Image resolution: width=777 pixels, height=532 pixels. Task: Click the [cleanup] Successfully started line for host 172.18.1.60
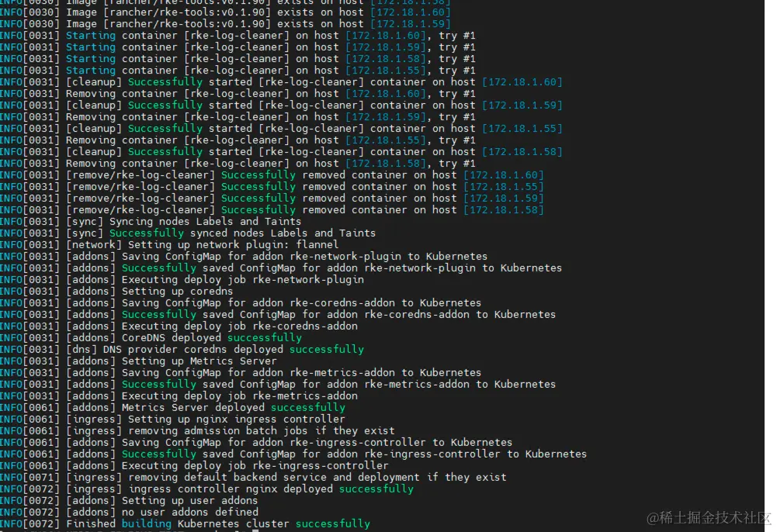point(282,82)
